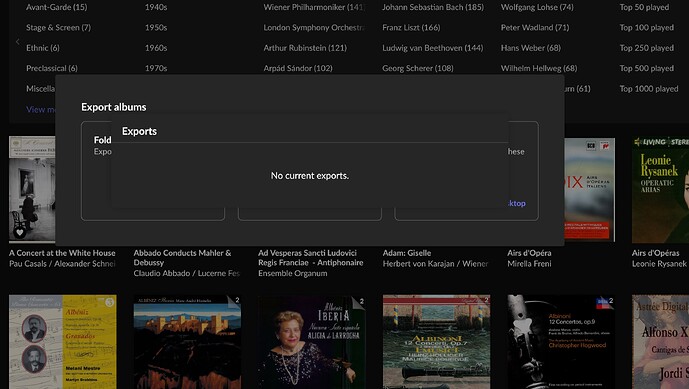Open album title Adam: Giselle
Screen dimensions: 689x389
[x=407, y=253]
